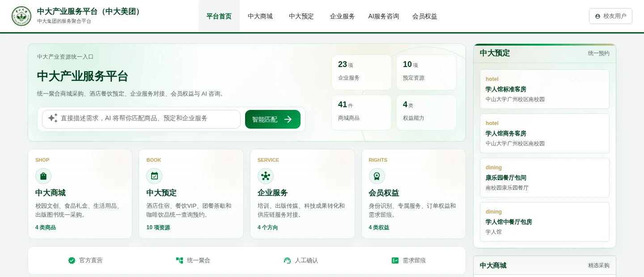Click the 10 项 预定资源 stat card
This screenshot has width=644, height=277.
[426, 72]
